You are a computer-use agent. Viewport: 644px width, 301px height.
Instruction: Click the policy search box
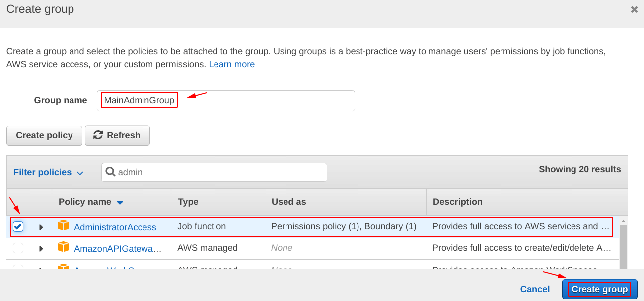214,172
